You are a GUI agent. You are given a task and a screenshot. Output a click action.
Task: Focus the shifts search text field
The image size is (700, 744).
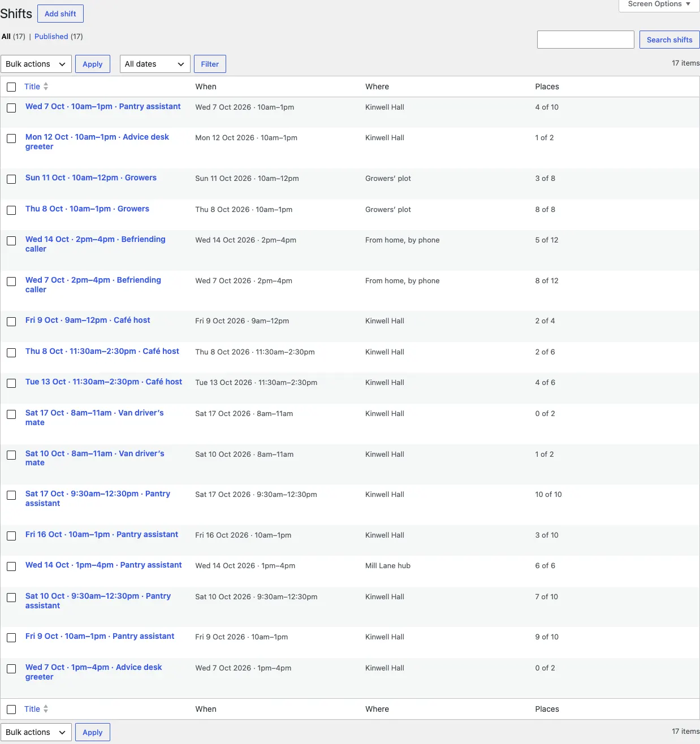[x=586, y=40]
